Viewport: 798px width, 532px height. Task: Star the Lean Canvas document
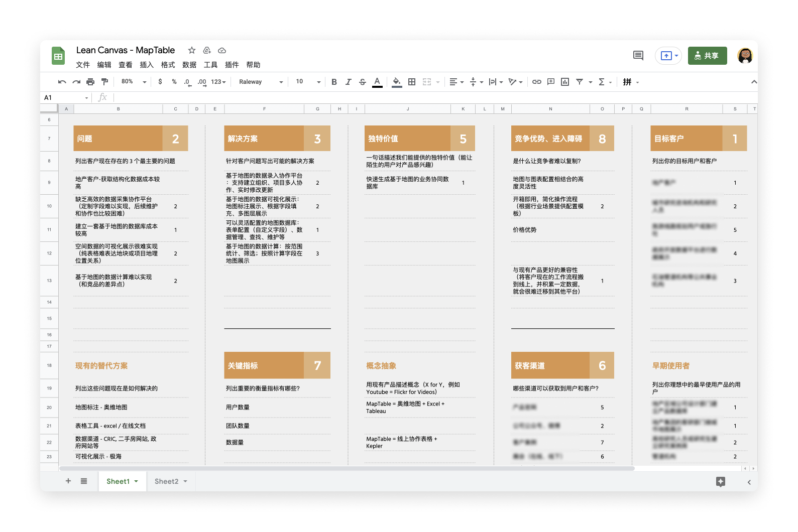pos(191,50)
